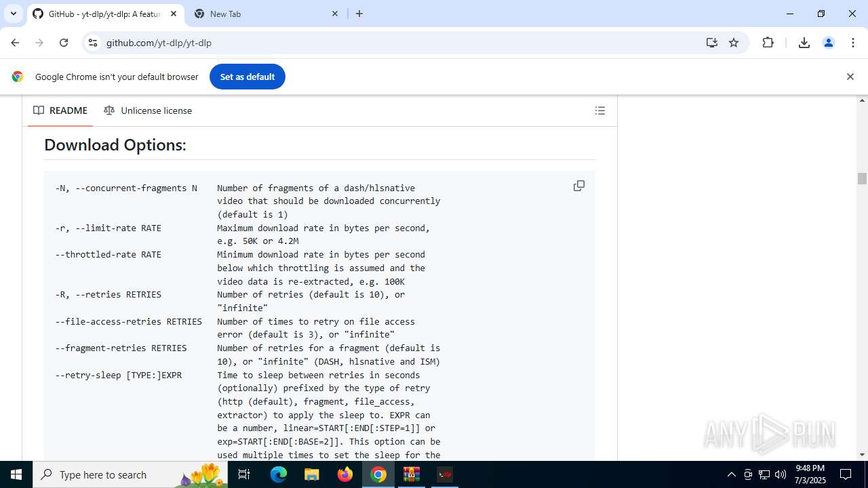868x488 pixels.
Task: Click the --retry-sleep [TYPE:]EXPR option text
Action: [x=119, y=375]
